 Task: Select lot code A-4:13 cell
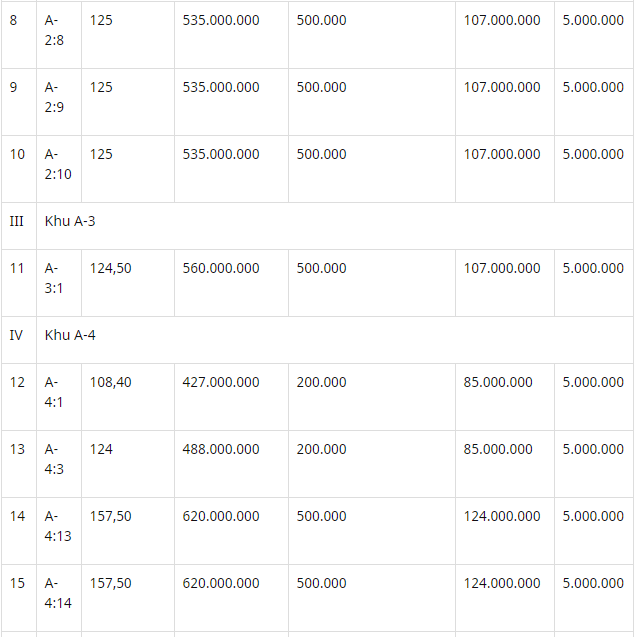(59, 531)
